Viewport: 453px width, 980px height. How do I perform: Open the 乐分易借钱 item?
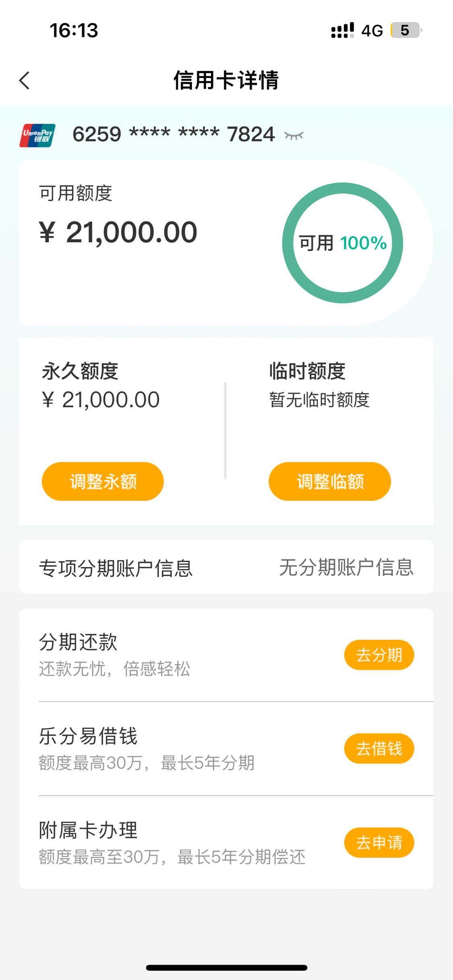click(x=226, y=749)
